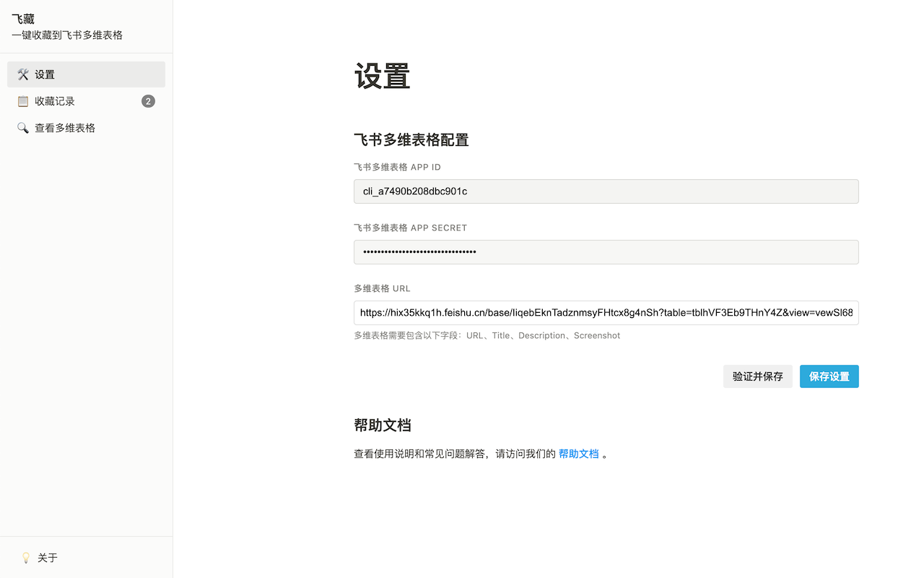
Task: Open the 设置 sidebar menu item
Action: 86,74
